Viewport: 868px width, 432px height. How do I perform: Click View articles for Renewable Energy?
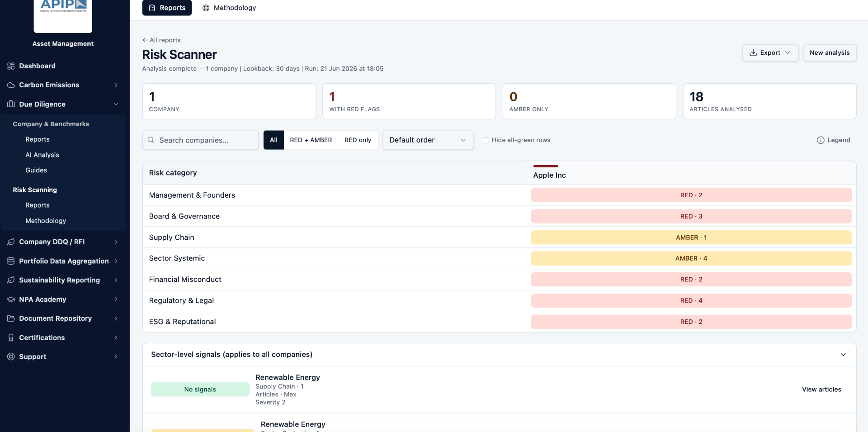(x=821, y=389)
